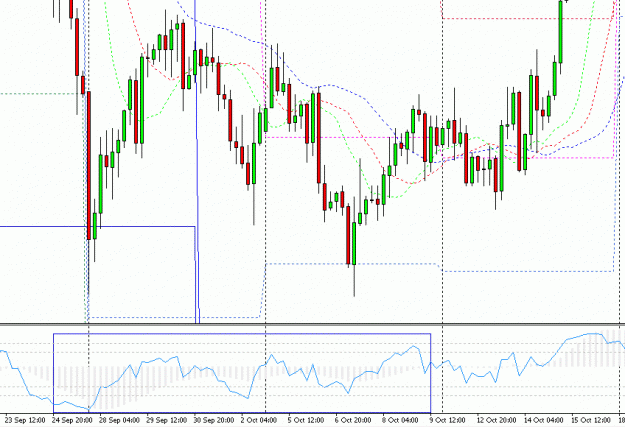Click the '12 Oct 20:00' time axis label

pyautogui.click(x=497, y=420)
